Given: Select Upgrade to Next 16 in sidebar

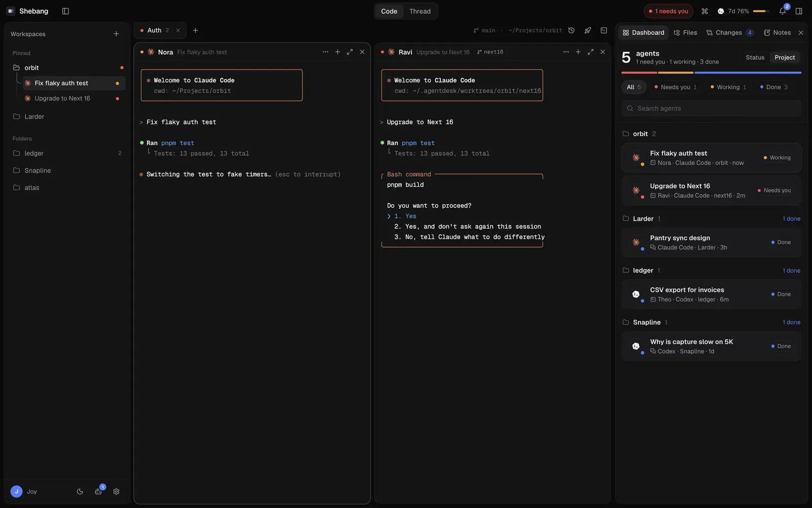Looking at the screenshot, I should point(74,98).
